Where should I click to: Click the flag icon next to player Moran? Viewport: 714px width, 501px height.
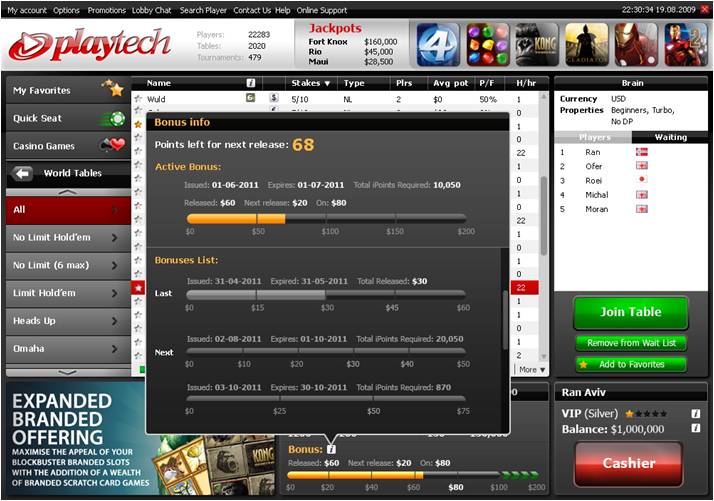point(642,209)
